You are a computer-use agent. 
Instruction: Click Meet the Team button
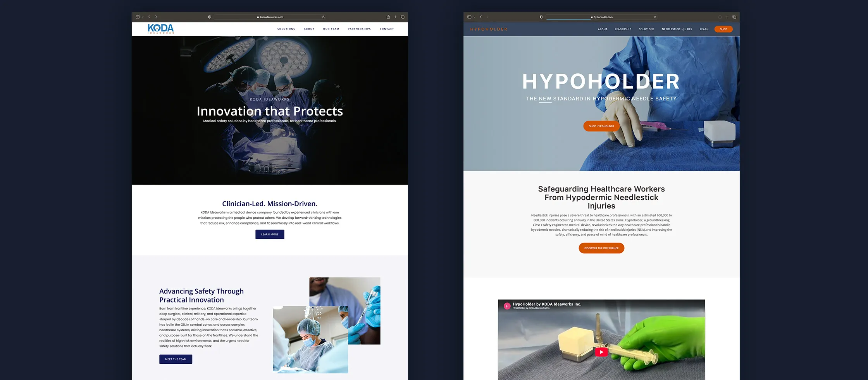pos(176,359)
